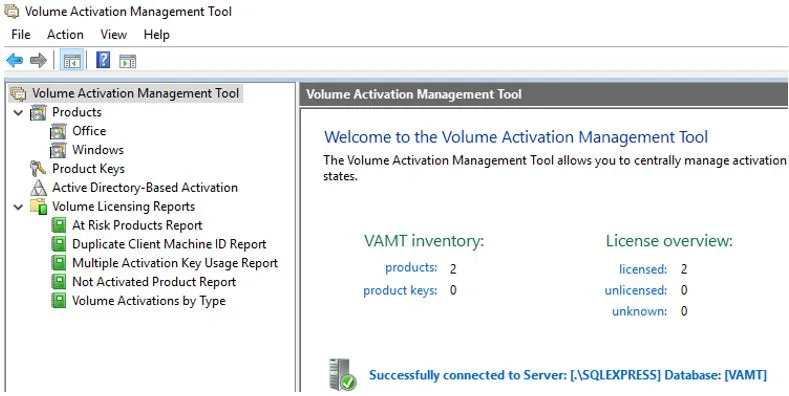Collapse the Products tree node
The width and height of the screenshot is (789, 396).
click(x=19, y=113)
